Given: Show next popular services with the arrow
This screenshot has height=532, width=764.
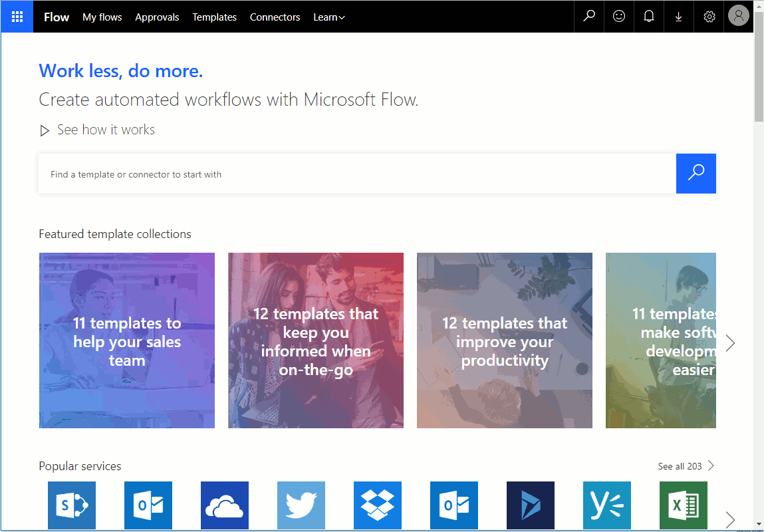Looking at the screenshot, I should 730,519.
